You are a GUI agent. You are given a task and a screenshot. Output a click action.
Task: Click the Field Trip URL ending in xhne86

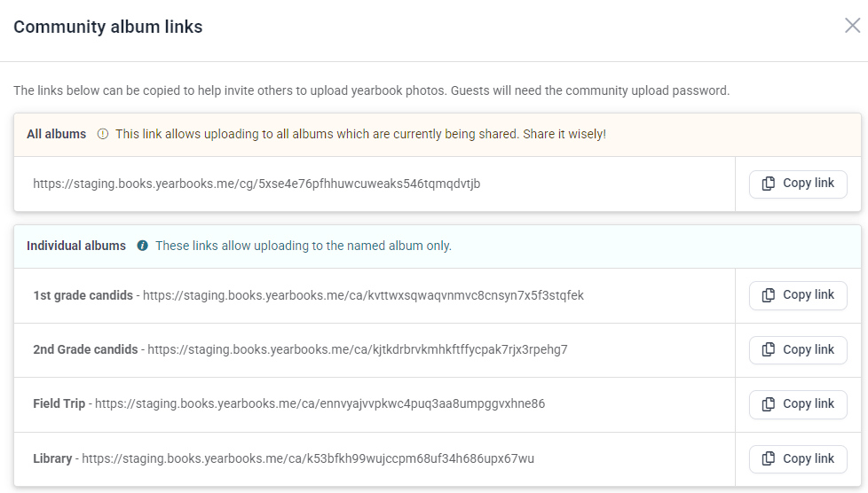tap(320, 404)
